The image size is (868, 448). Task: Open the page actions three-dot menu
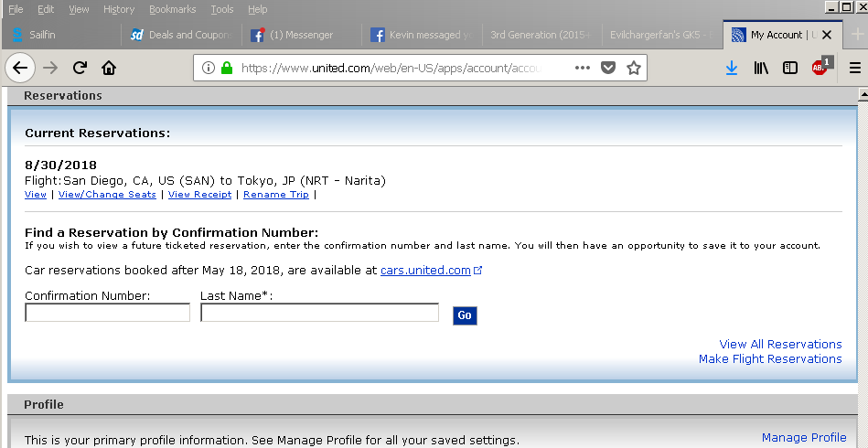click(x=583, y=68)
